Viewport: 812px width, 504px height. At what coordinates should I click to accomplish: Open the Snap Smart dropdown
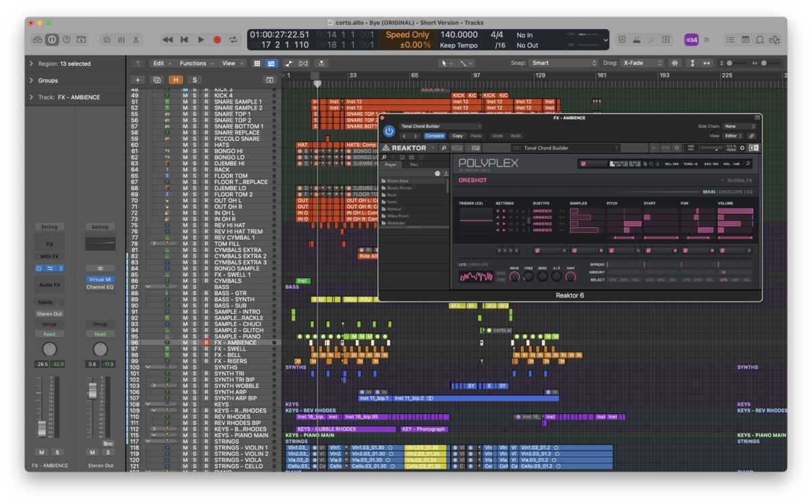tap(564, 63)
